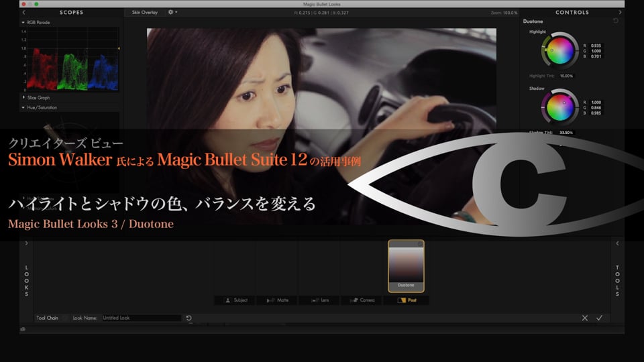
Task: Select the Shadow B value 0.985
Action: pyautogui.click(x=596, y=113)
